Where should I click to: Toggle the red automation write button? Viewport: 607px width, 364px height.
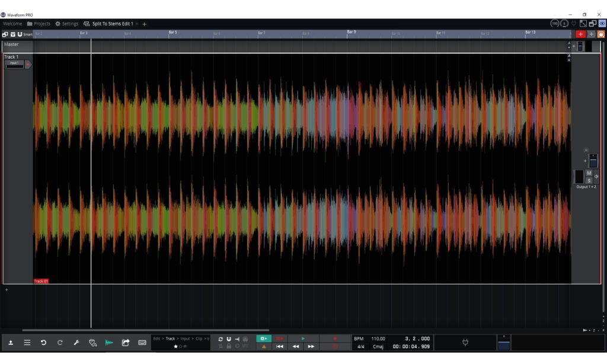pos(280,339)
